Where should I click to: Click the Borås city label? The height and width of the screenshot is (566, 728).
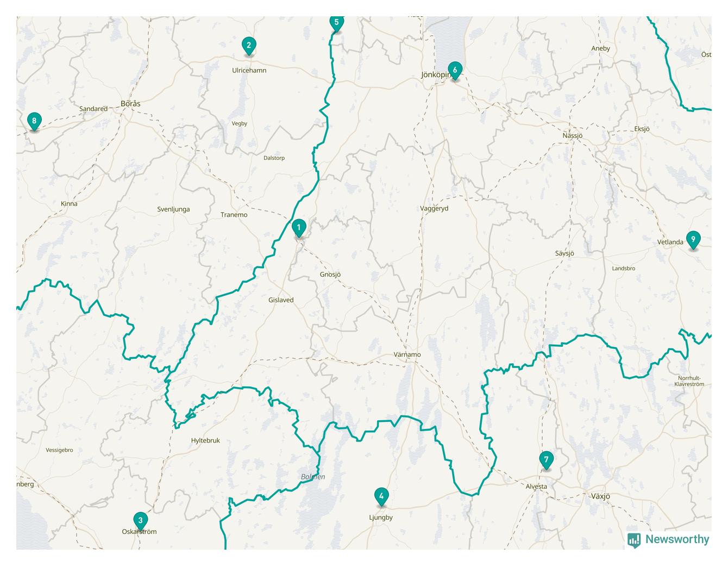[130, 103]
